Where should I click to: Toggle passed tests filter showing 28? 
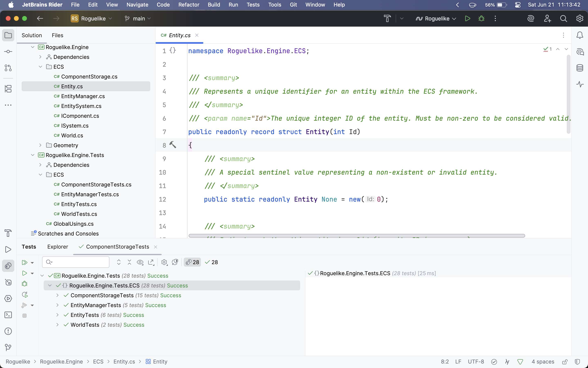211,262
